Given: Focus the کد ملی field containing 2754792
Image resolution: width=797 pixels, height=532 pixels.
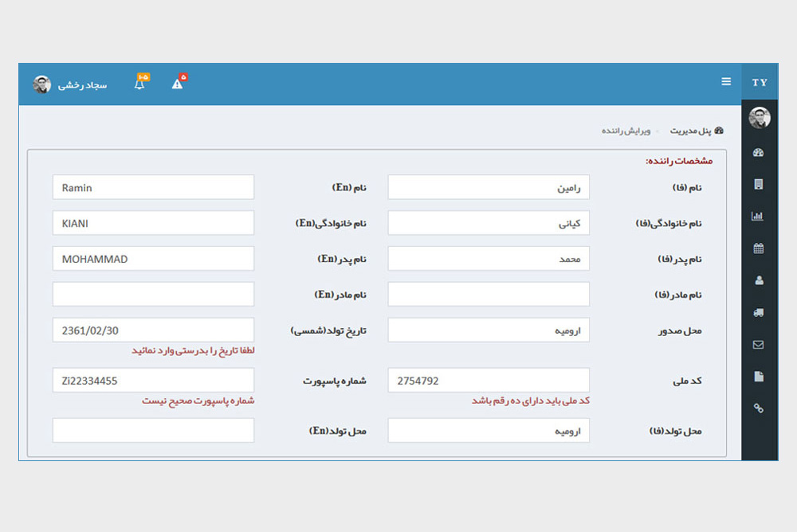Looking at the screenshot, I should (x=489, y=381).
